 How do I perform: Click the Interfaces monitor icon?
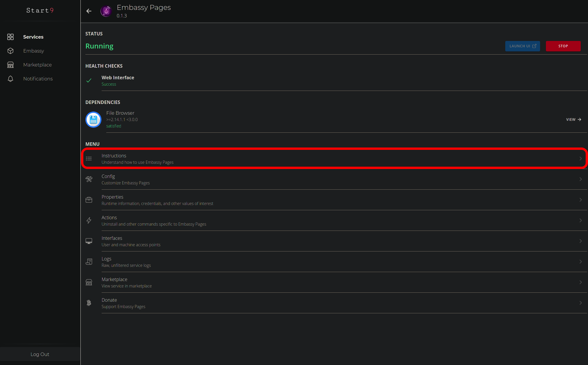click(x=89, y=241)
